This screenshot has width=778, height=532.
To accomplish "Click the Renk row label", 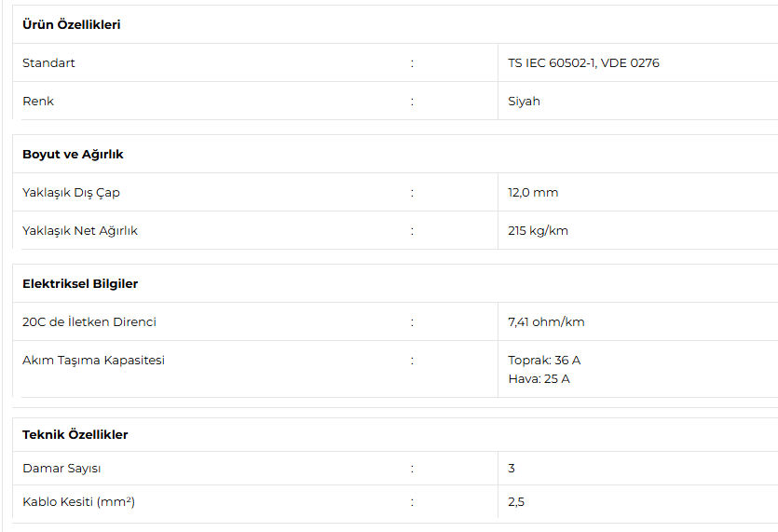I will tap(38, 102).
